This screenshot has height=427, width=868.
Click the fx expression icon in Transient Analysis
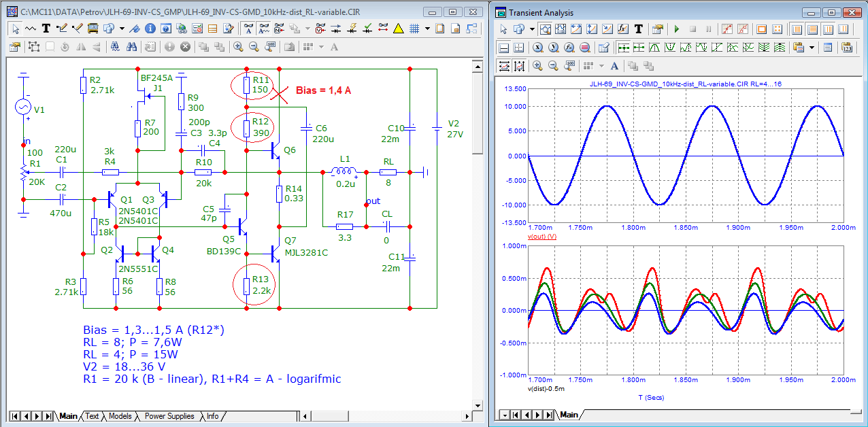[x=622, y=29]
